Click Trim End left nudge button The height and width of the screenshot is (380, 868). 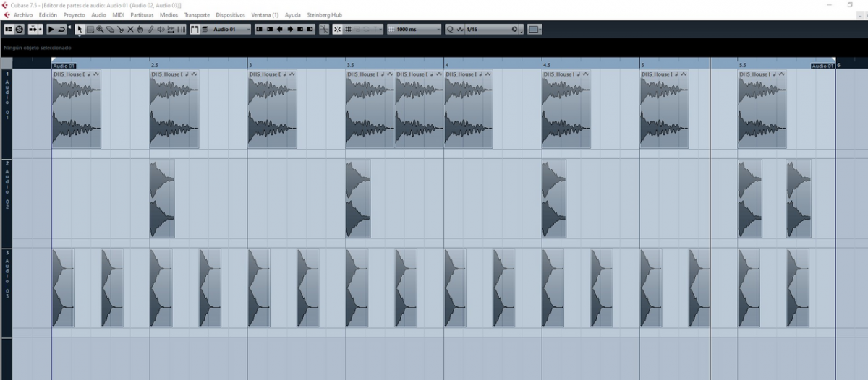point(300,29)
